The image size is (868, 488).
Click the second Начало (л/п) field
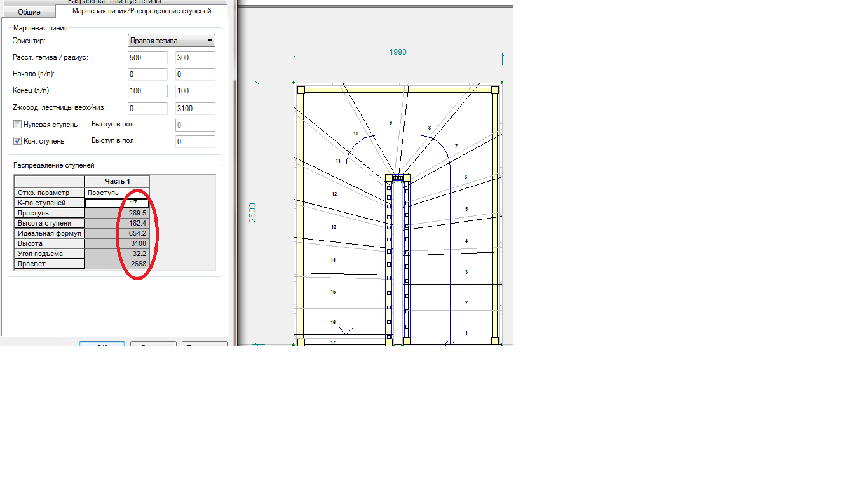(195, 74)
